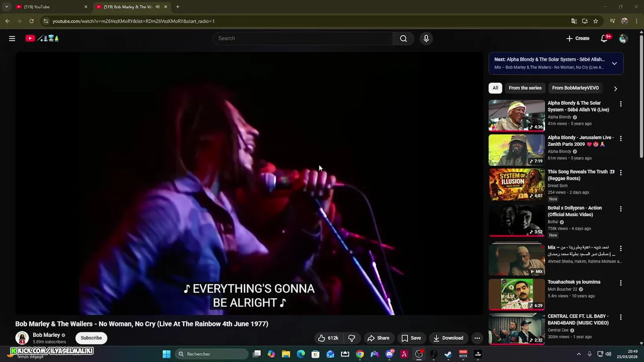Open options for Jerusalem Live Zenith Paris video

point(620,138)
